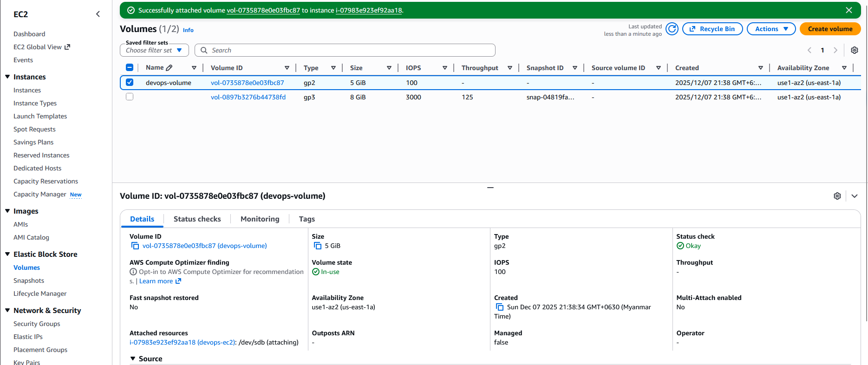Collapse the EC2 sidebar navigation
868x365 pixels.
[x=98, y=14]
